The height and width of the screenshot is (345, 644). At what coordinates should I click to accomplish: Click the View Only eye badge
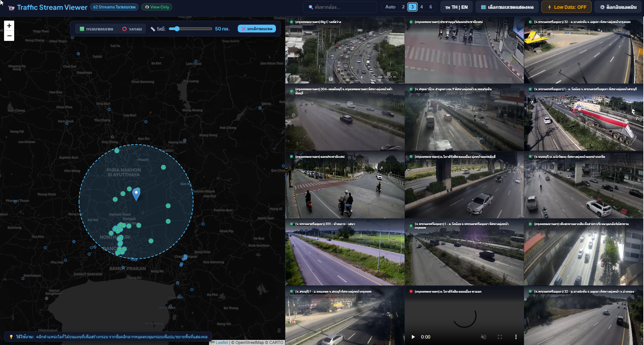[157, 7]
